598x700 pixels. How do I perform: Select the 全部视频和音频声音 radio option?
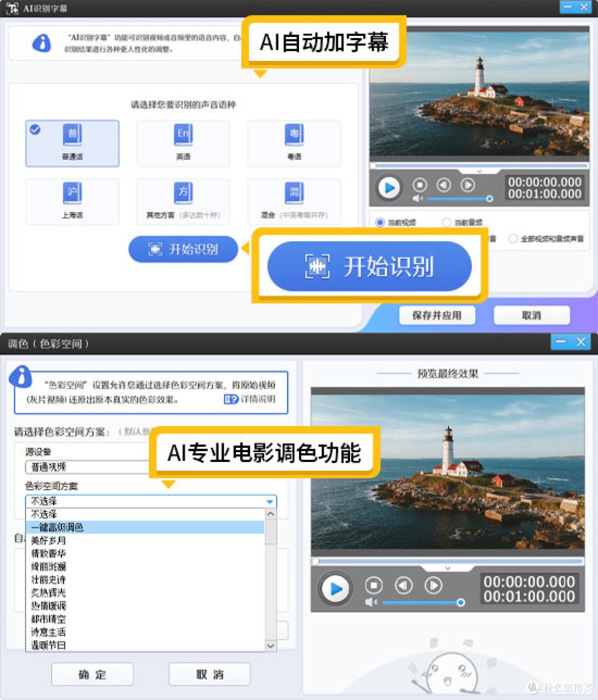click(513, 238)
